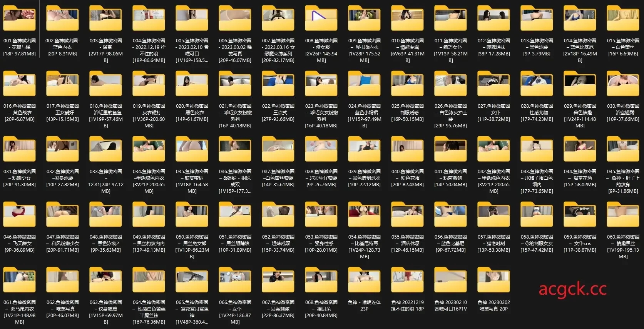This screenshot has height=329, width=644.
Task: Click folder label starting with 012
Action: click(x=493, y=47)
